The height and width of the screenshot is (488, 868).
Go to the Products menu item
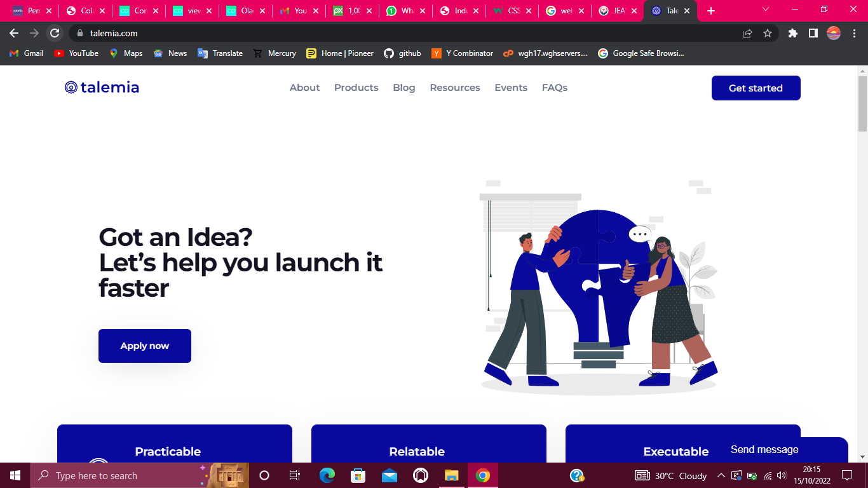pos(356,88)
